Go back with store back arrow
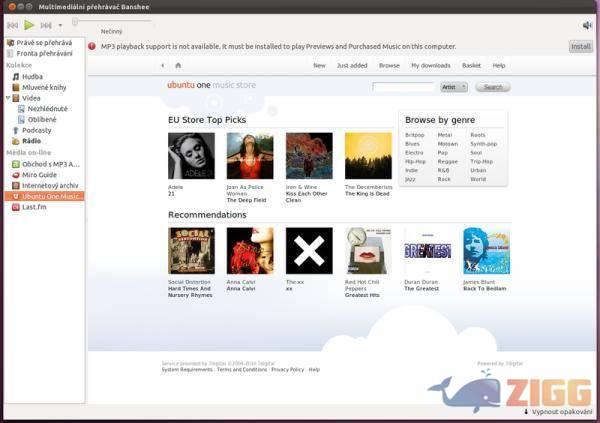Screen dimensions: 600x423 [x=163, y=65]
